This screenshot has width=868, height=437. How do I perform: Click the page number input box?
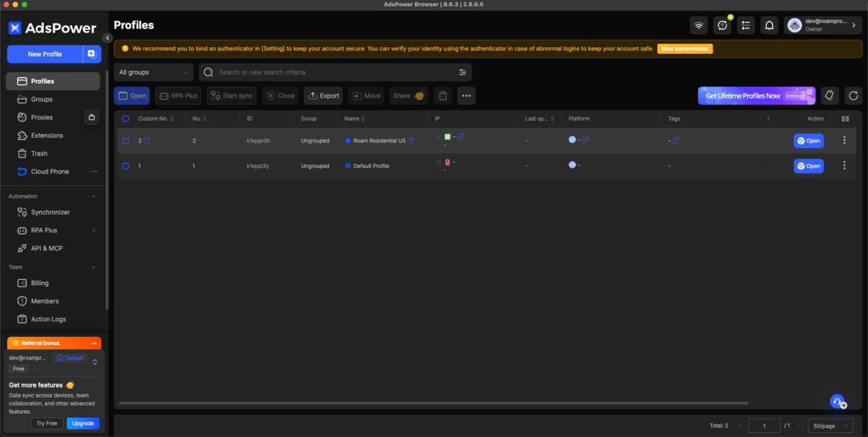(764, 425)
